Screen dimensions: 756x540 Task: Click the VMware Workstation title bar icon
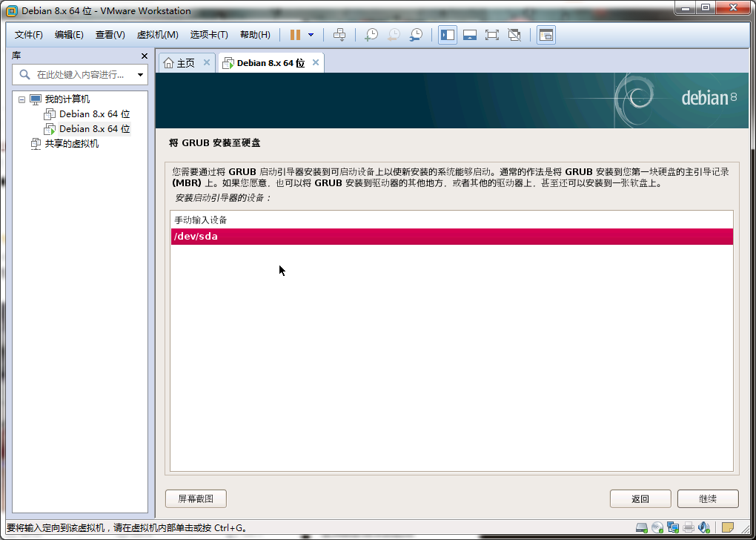click(x=12, y=10)
